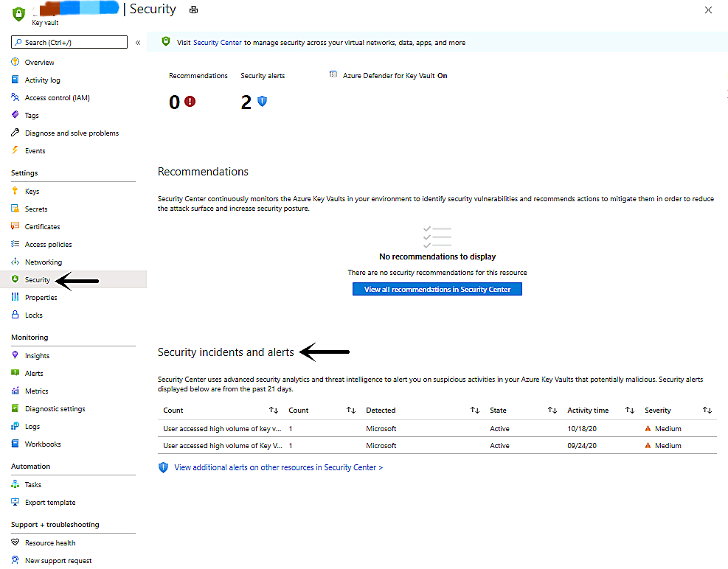This screenshot has width=728, height=569.
Task: Click the Diagnostic settings icon
Action: (15, 408)
